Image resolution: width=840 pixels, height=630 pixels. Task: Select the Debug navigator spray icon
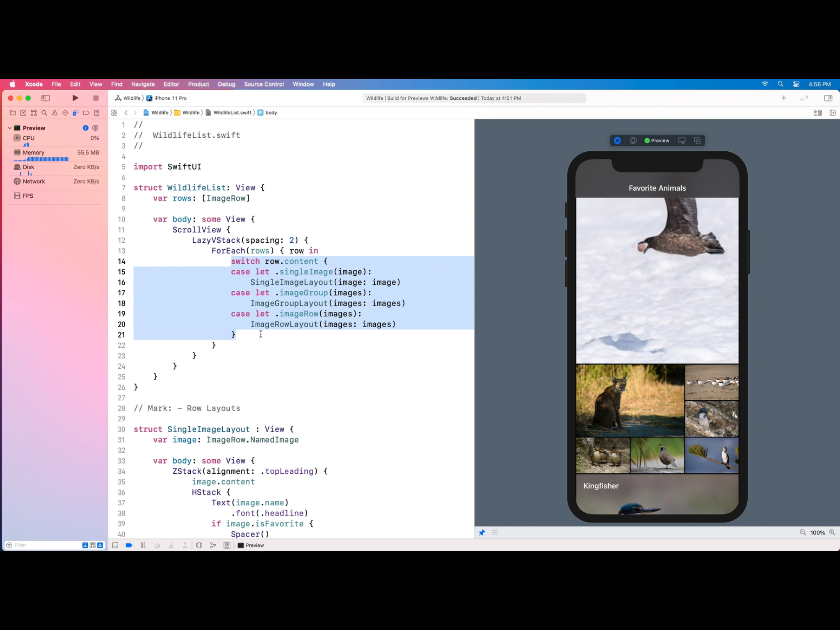[x=76, y=113]
